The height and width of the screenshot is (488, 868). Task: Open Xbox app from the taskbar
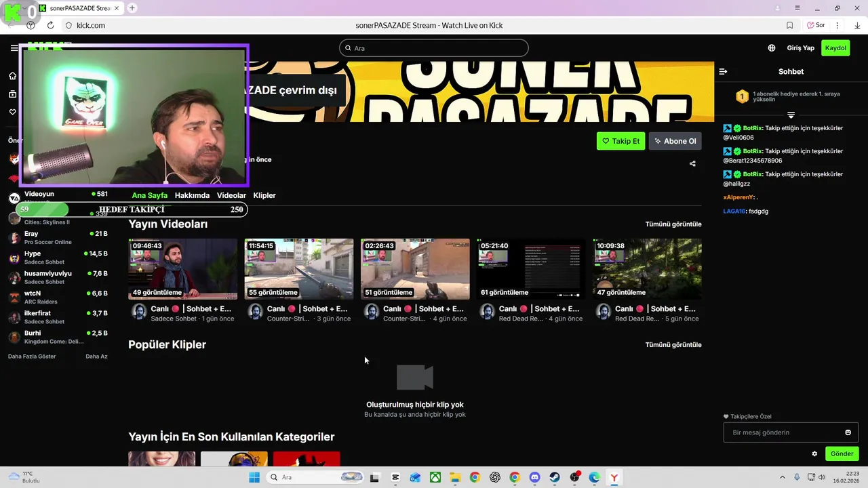pos(435,477)
